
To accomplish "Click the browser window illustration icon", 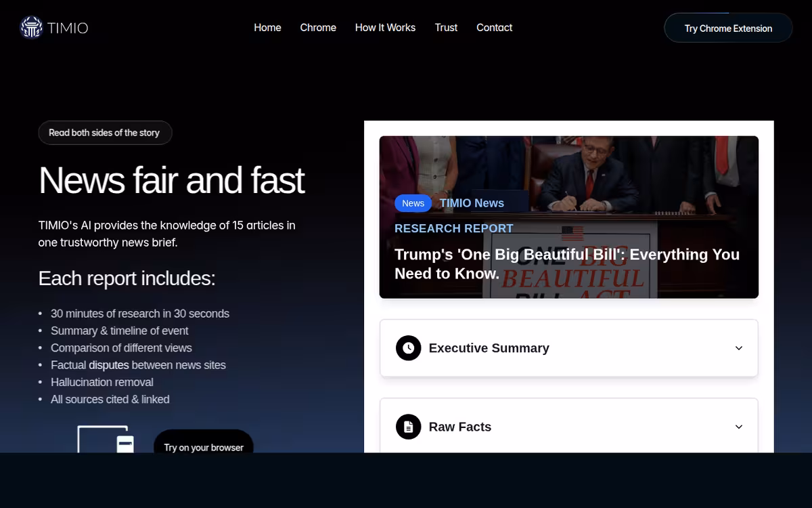I will [x=106, y=439].
